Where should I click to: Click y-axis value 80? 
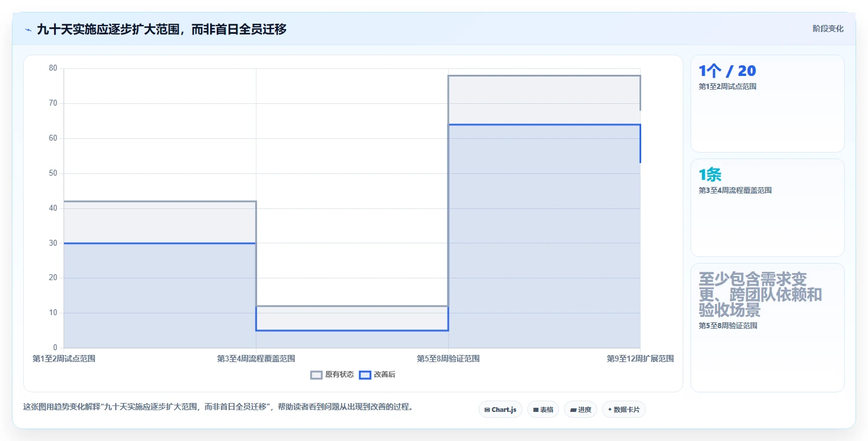point(53,68)
